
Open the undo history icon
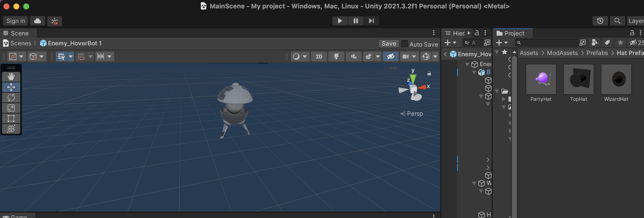click(600, 21)
